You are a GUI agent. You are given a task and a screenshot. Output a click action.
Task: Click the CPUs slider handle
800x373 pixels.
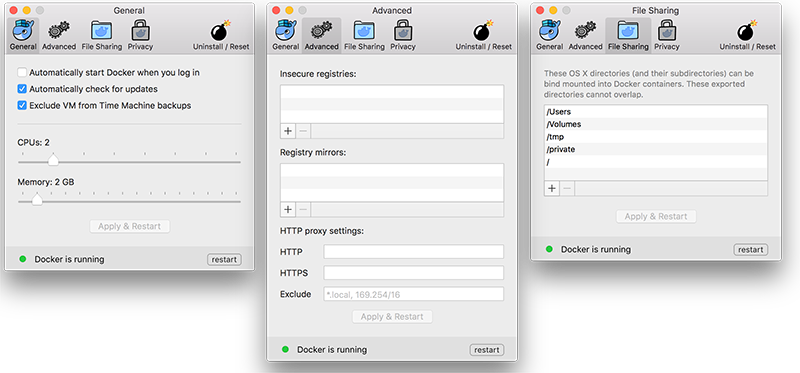tap(53, 160)
